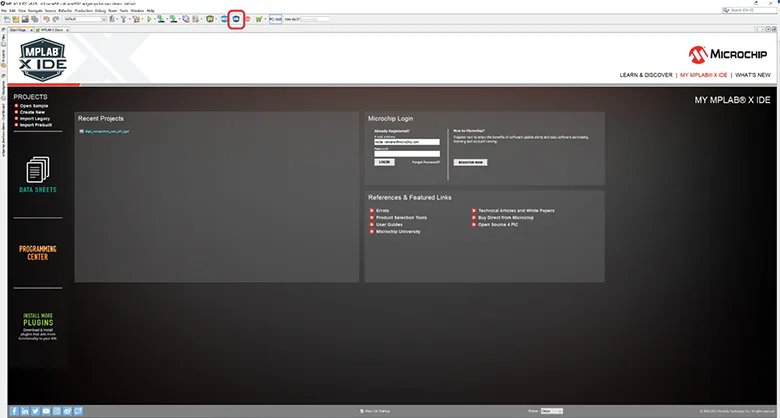780x418 pixels.
Task: Click the REGISTER NOW button
Action: pos(470,162)
